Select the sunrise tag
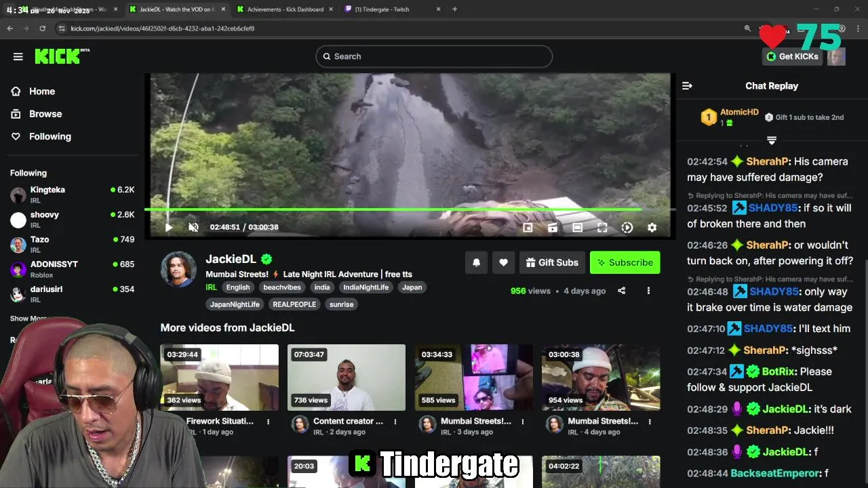Image resolution: width=868 pixels, height=488 pixels. coord(342,304)
